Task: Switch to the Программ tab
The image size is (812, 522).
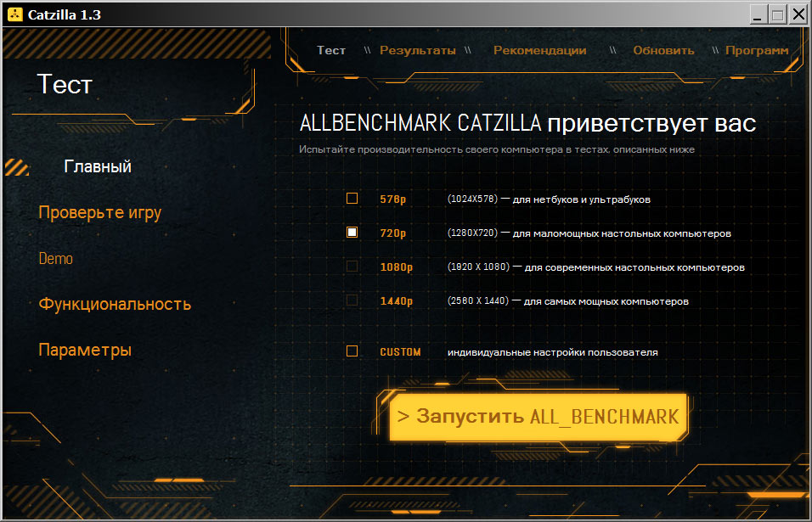Action: tap(756, 50)
